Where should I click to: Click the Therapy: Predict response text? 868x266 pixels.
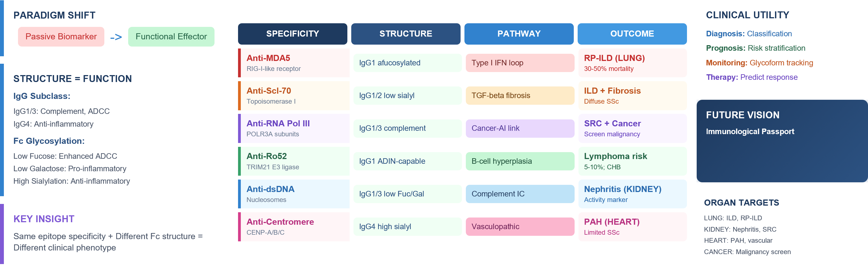click(751, 77)
